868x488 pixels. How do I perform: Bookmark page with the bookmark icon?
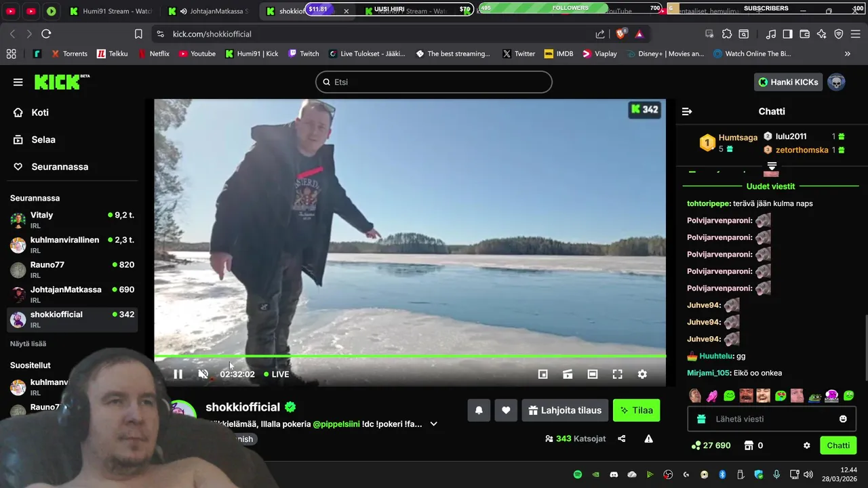(138, 34)
